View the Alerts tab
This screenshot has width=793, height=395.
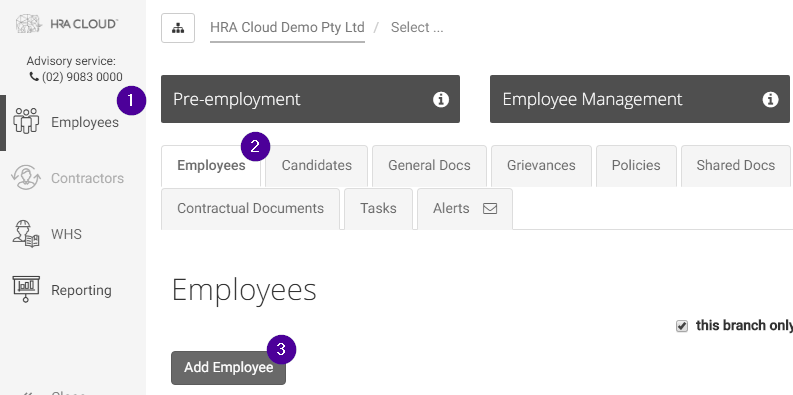point(465,209)
